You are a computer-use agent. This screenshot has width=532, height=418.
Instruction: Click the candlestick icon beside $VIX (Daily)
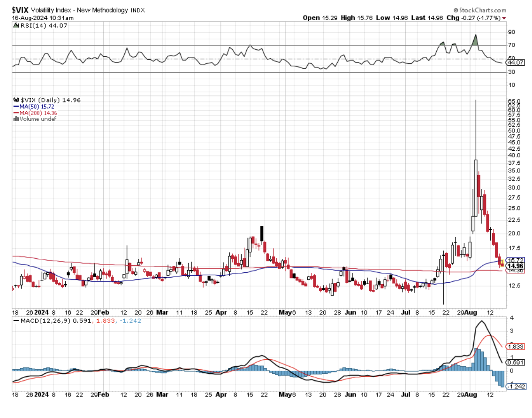tap(16, 100)
